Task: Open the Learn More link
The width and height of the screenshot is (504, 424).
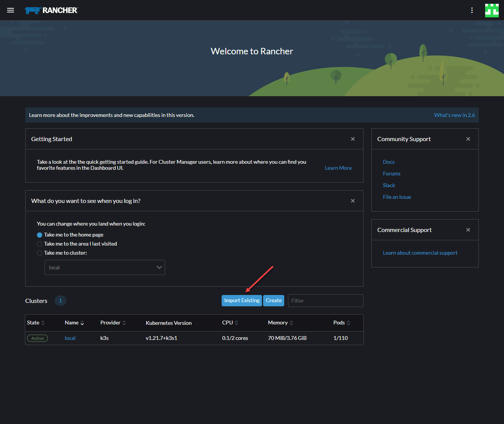Action: 338,168
